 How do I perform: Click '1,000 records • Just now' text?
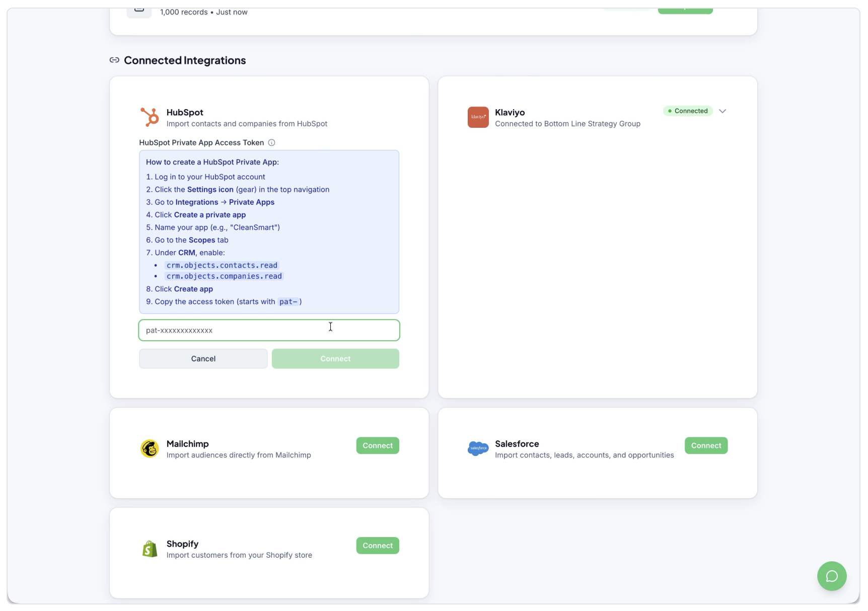pyautogui.click(x=204, y=12)
